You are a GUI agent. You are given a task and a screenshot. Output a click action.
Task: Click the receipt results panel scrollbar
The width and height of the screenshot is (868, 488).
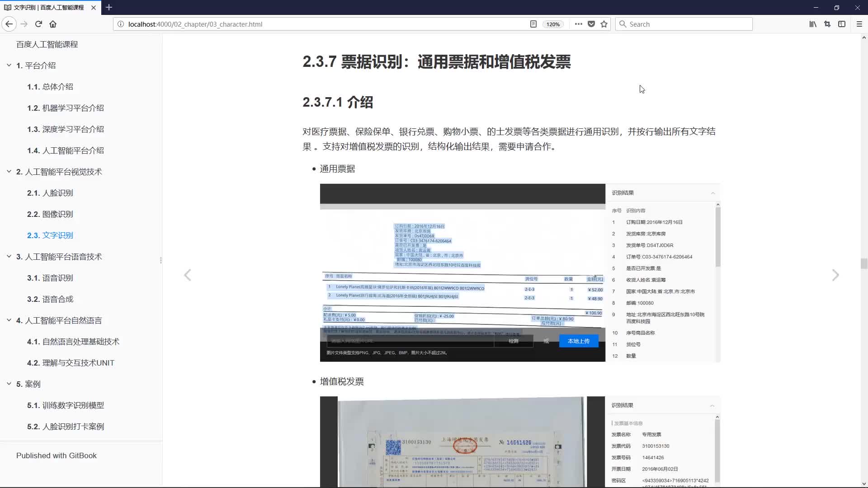[x=718, y=237]
